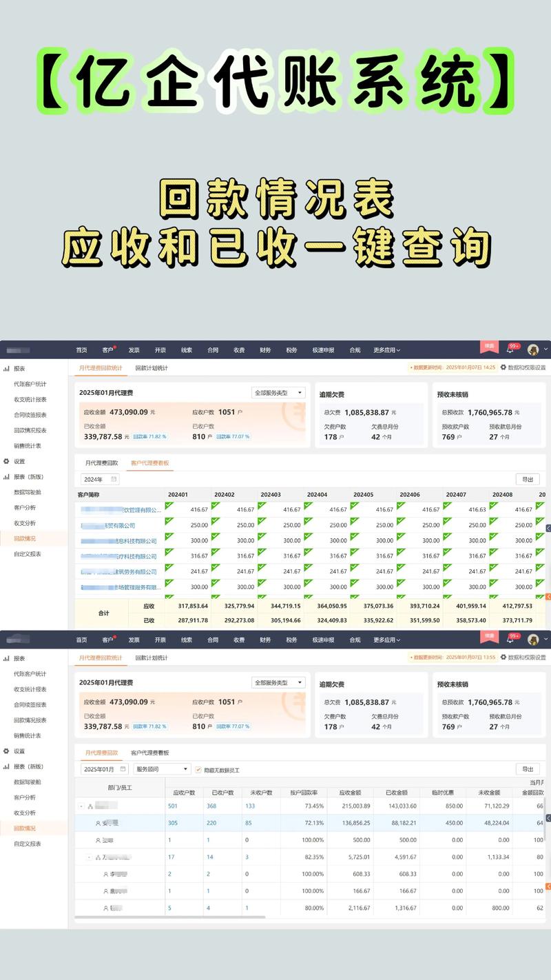Open 客户 menu in the upper navigation bar
Viewport: 551px width, 980px height.
click(x=108, y=350)
